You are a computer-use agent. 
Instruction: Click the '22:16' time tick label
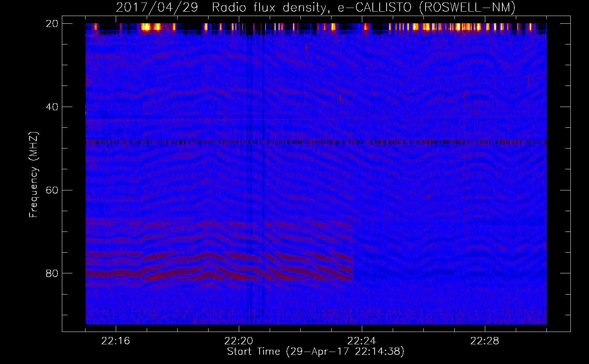(x=116, y=341)
